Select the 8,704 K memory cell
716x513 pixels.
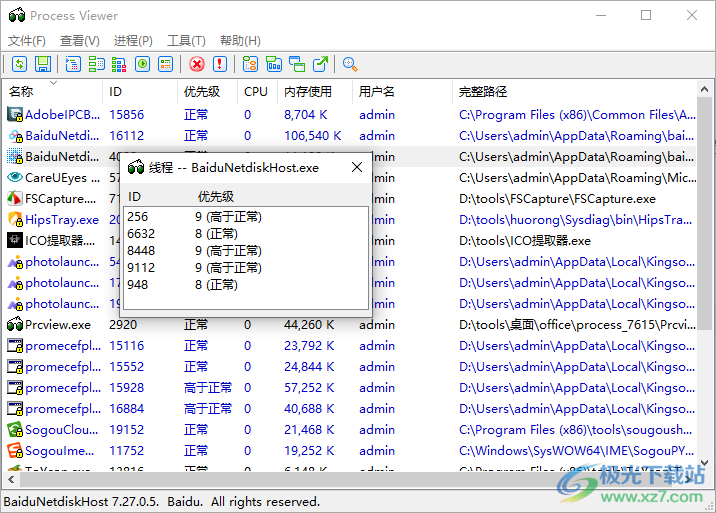click(305, 115)
